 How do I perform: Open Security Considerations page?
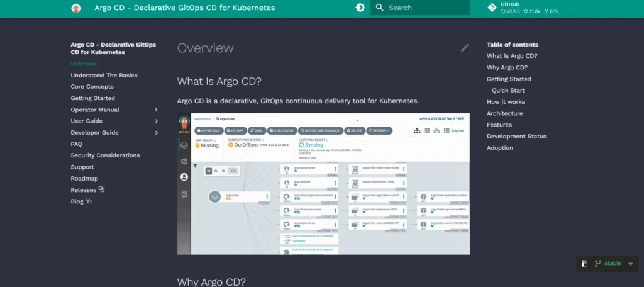point(105,155)
